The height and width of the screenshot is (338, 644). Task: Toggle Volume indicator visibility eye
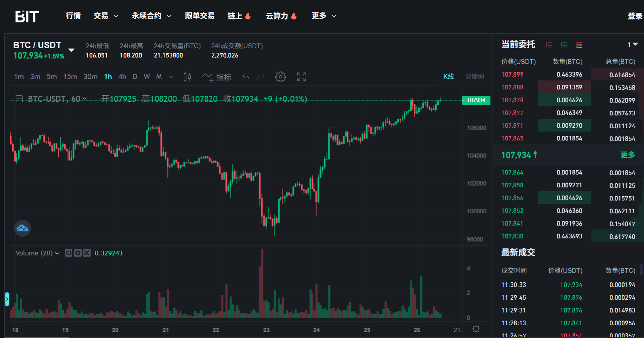[68, 253]
